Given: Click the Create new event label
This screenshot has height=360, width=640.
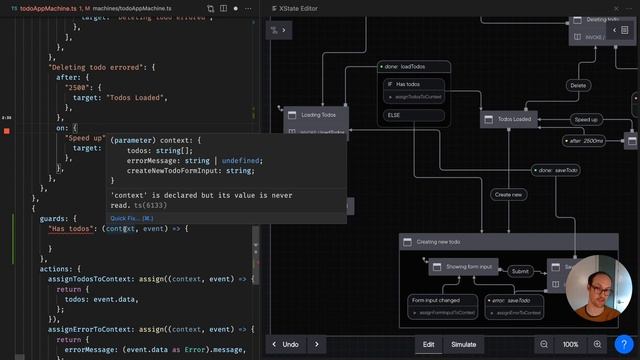Looking at the screenshot, I should pos(508,195).
